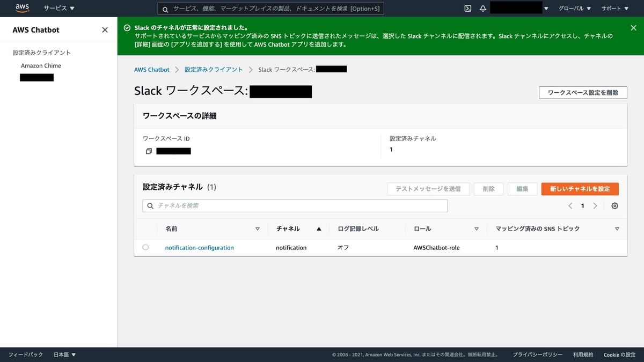The image size is (644, 362).
Task: Dismiss the green success banner
Action: (633, 27)
